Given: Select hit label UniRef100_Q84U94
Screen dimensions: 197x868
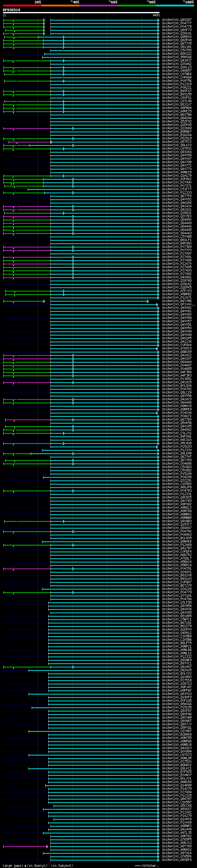Looking at the screenshot, I should click(177, 118).
